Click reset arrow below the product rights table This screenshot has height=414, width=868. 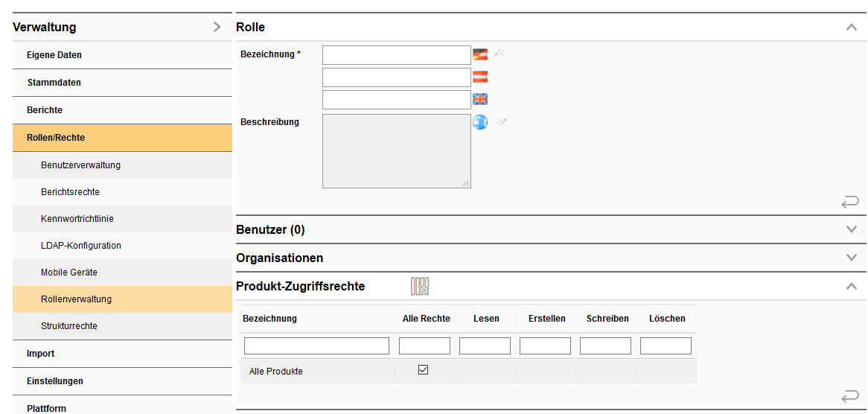849,396
